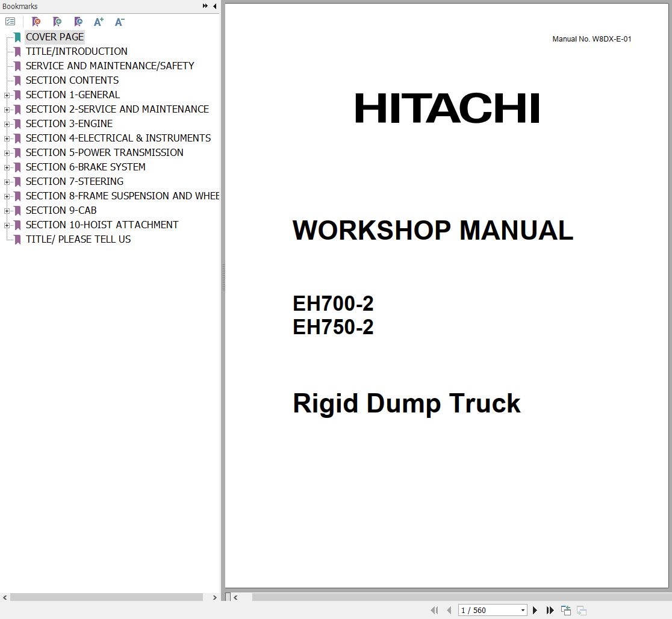Jump to the last page
This screenshot has height=619, width=672.
pyautogui.click(x=550, y=610)
